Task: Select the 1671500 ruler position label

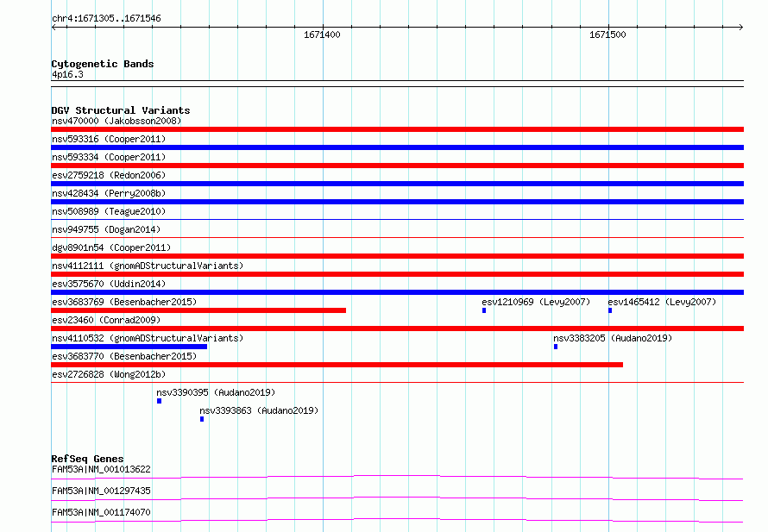Action: [x=607, y=34]
